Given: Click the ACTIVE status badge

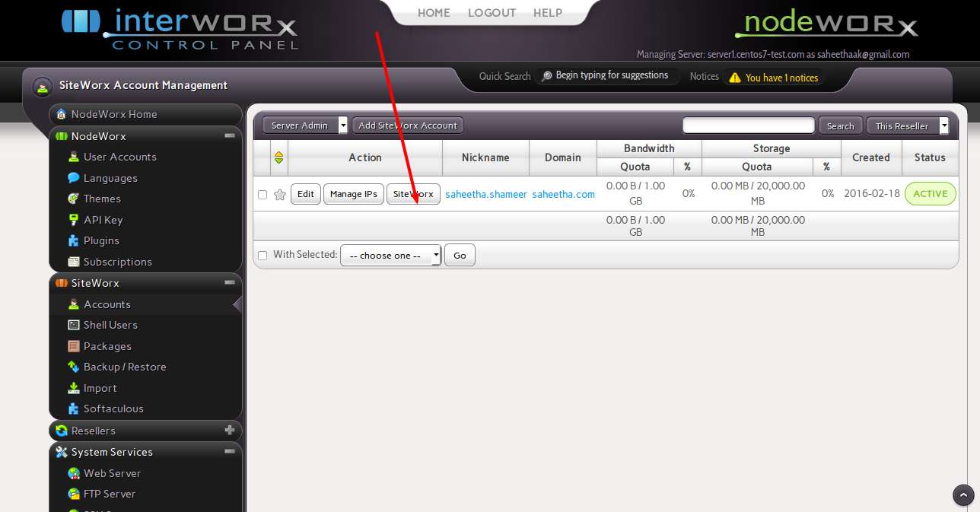Looking at the screenshot, I should click(x=931, y=194).
